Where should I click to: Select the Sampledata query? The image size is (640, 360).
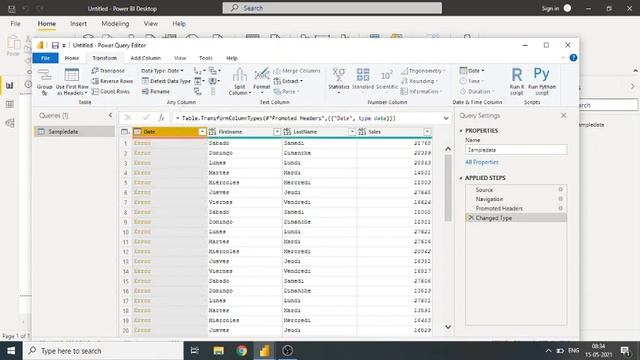pos(74,131)
